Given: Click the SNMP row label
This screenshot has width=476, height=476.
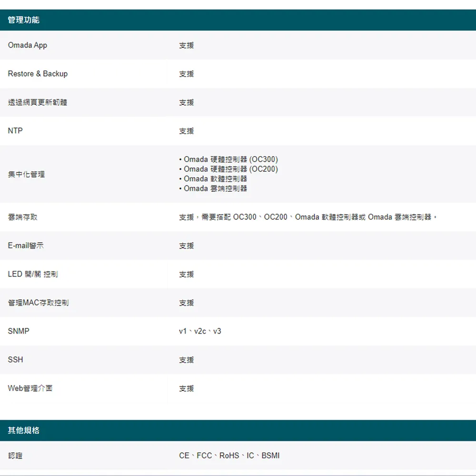Looking at the screenshot, I should (x=19, y=331).
